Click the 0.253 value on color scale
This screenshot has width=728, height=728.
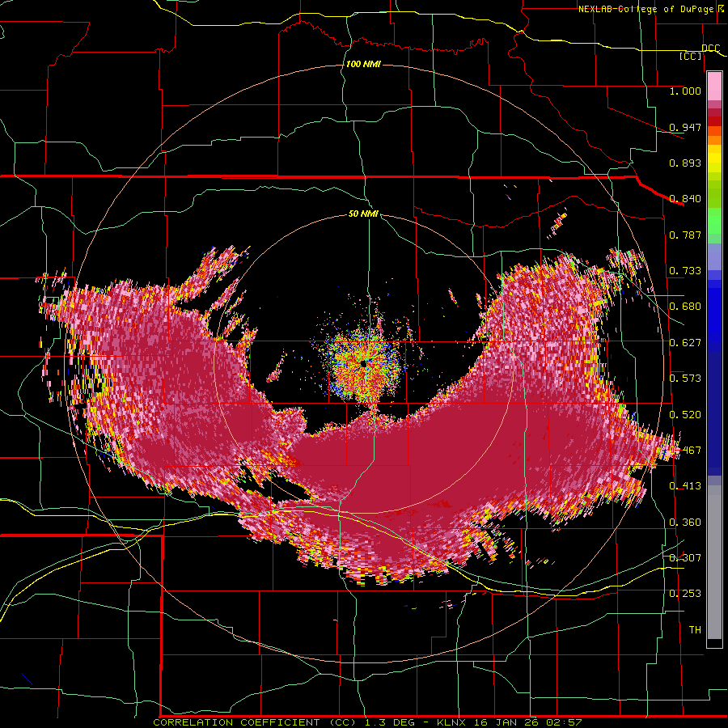coord(685,594)
